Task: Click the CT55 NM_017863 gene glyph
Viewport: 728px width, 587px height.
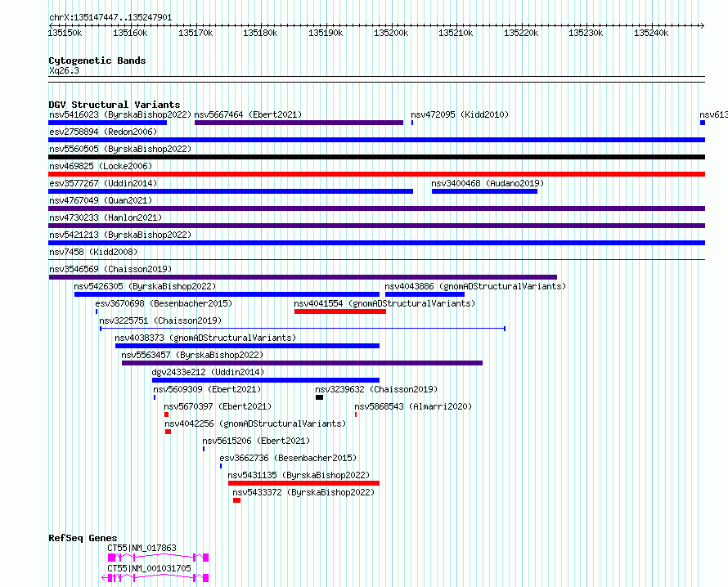Action: pos(159,558)
